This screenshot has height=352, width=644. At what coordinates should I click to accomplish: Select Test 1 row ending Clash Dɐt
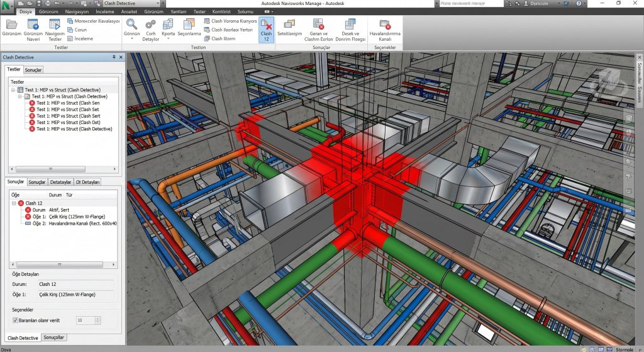pyautogui.click(x=65, y=123)
